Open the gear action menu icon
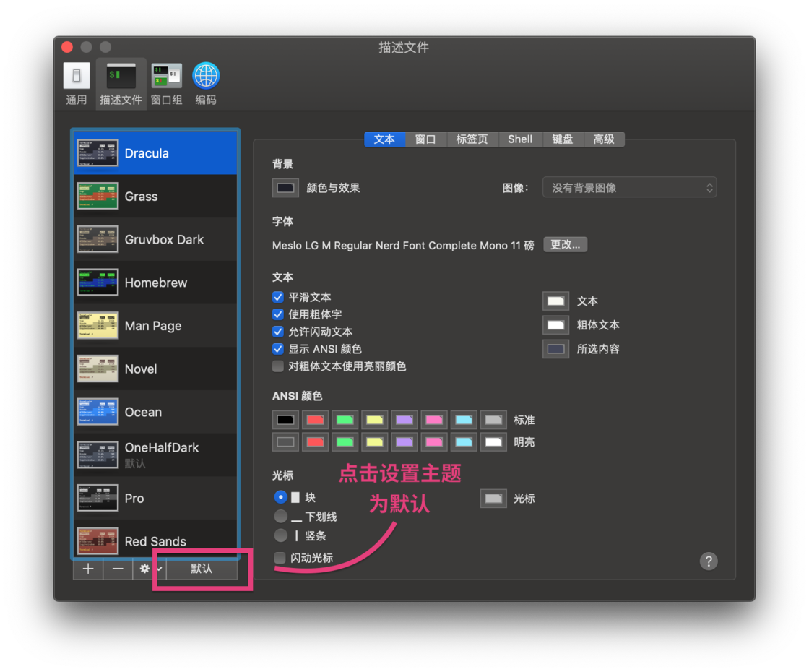809x672 pixels. click(143, 569)
